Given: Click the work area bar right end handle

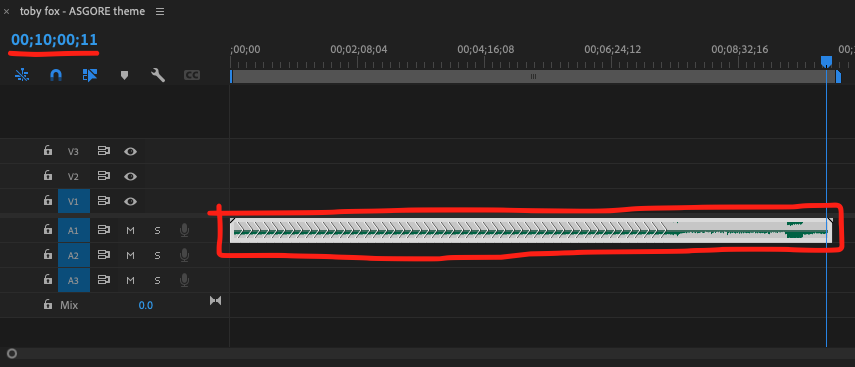Looking at the screenshot, I should point(838,76).
